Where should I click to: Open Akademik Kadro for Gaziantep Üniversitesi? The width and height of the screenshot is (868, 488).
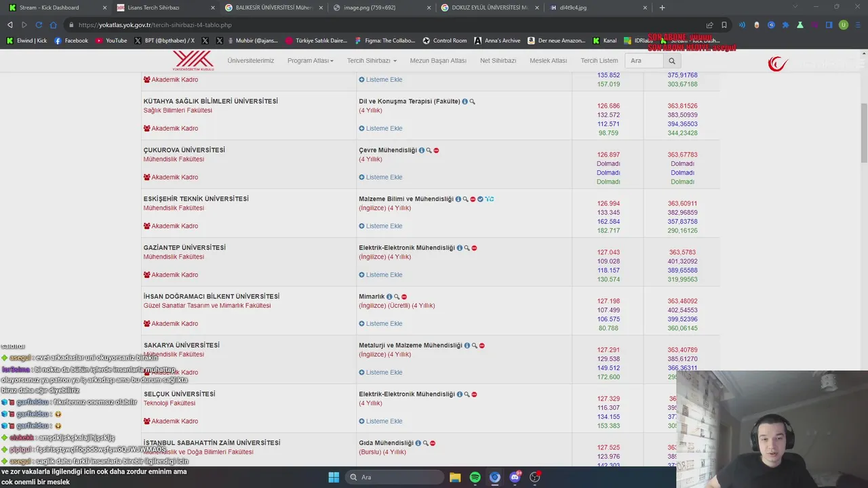click(171, 275)
